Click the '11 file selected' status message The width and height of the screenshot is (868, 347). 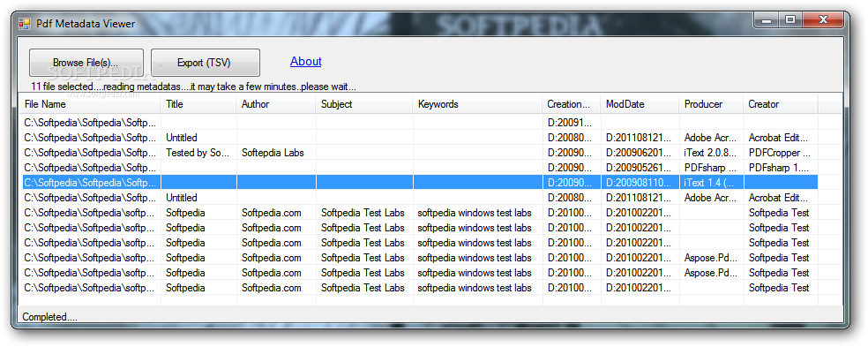pyautogui.click(x=193, y=87)
